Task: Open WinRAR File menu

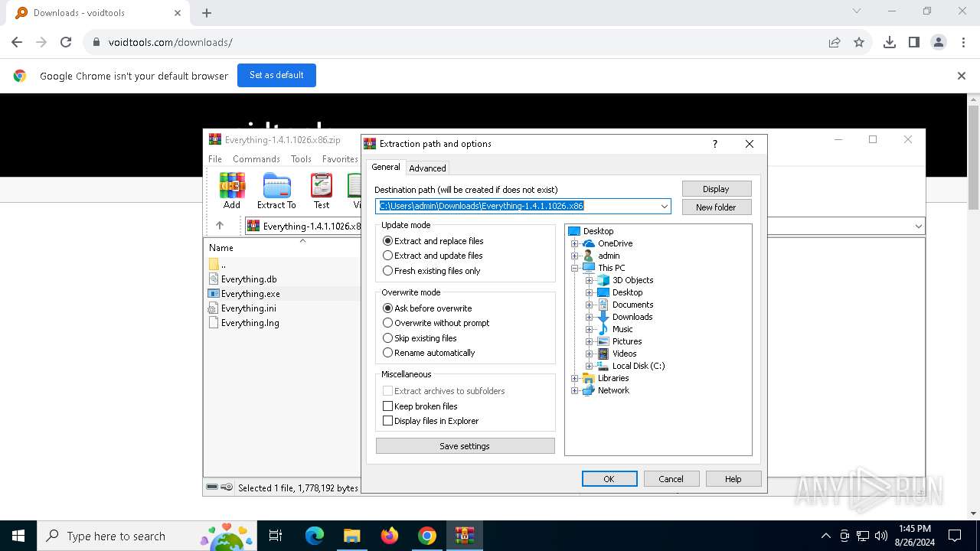Action: (x=215, y=159)
